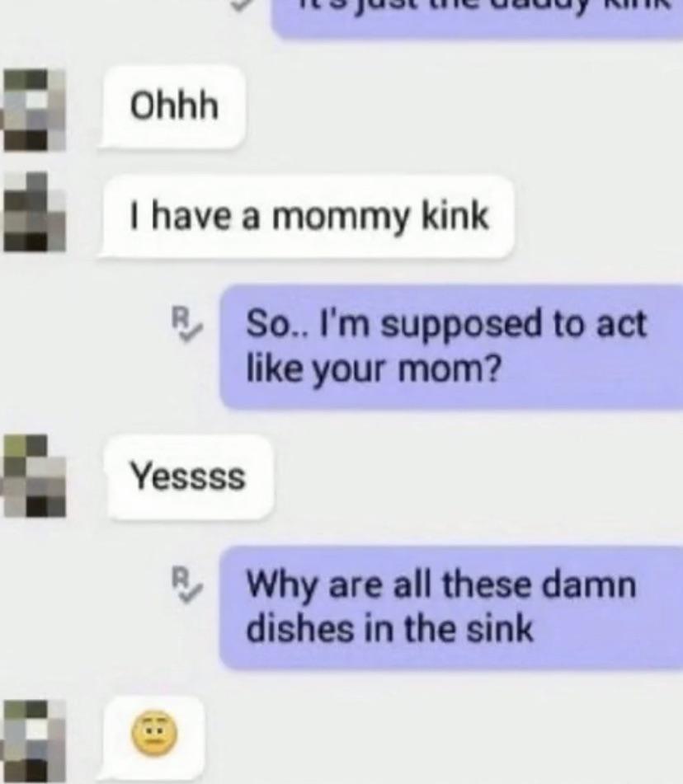Tap the 'Why are all these damn dishes' bubble
Screen dimensions: 683x784
(x=451, y=607)
